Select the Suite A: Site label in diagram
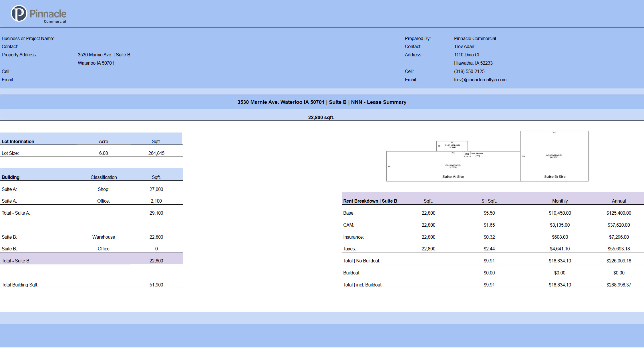The width and height of the screenshot is (644, 348). tap(453, 177)
